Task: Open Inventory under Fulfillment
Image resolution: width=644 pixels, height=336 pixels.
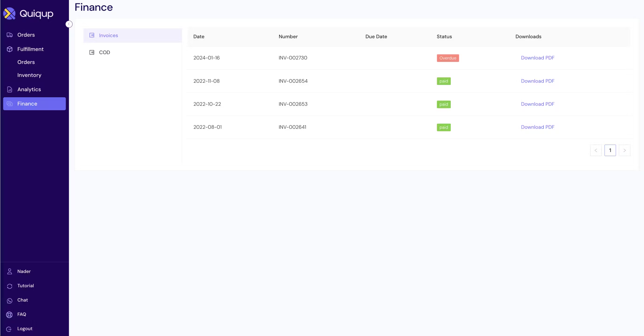Action: (x=29, y=75)
